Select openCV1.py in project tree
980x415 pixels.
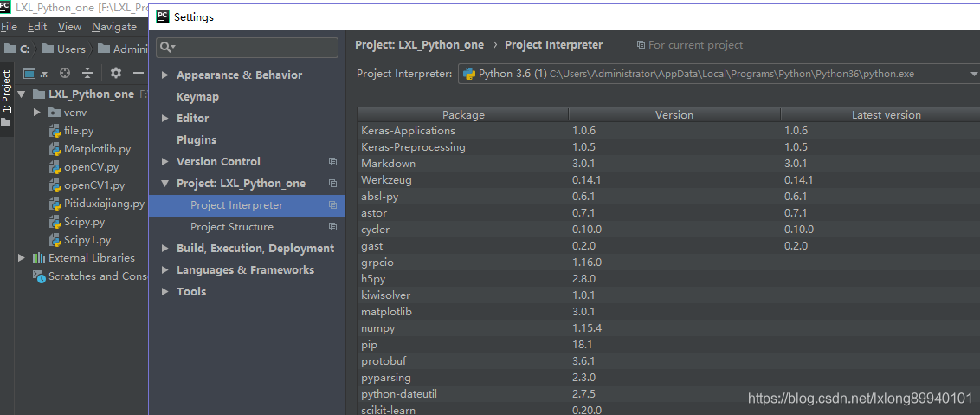pyautogui.click(x=94, y=186)
